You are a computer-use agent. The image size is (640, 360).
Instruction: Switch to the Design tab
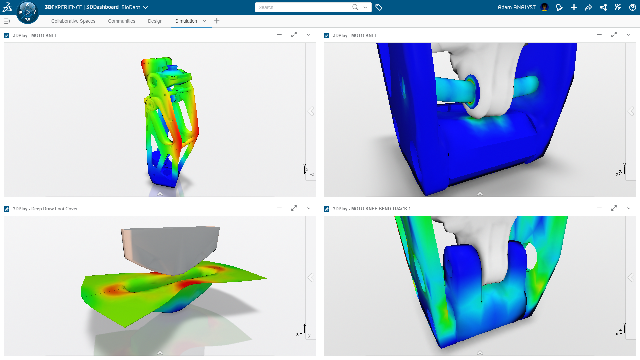[154, 21]
